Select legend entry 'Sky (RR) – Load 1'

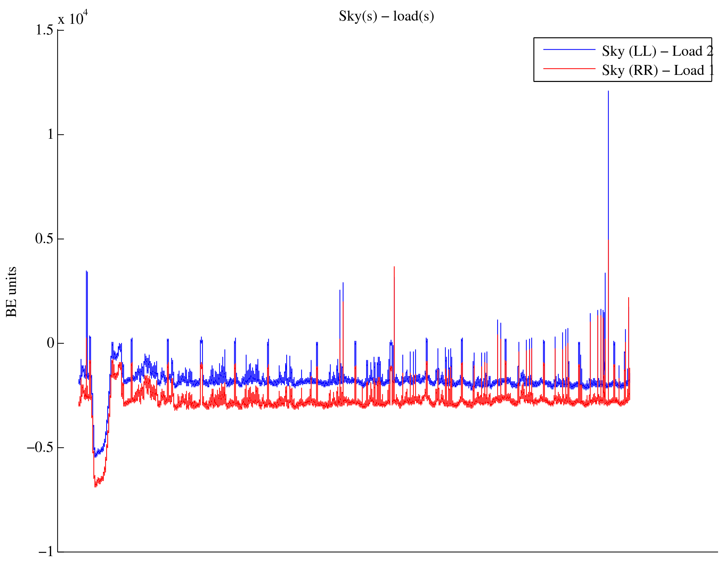coord(658,71)
